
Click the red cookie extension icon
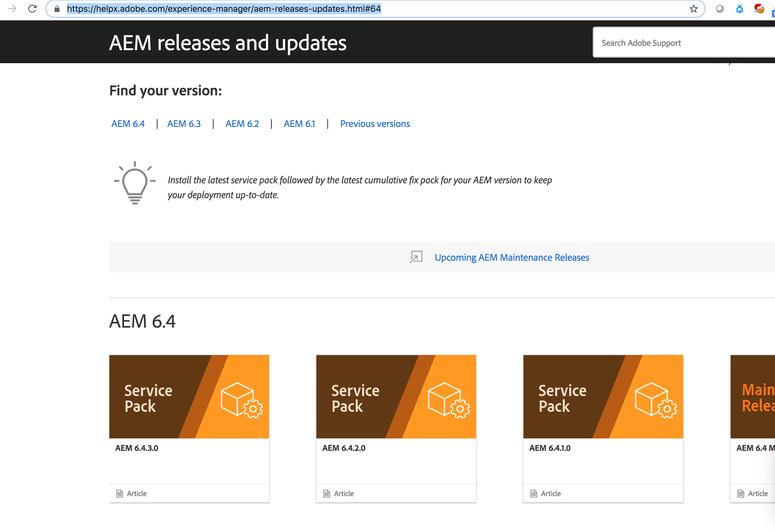click(759, 9)
